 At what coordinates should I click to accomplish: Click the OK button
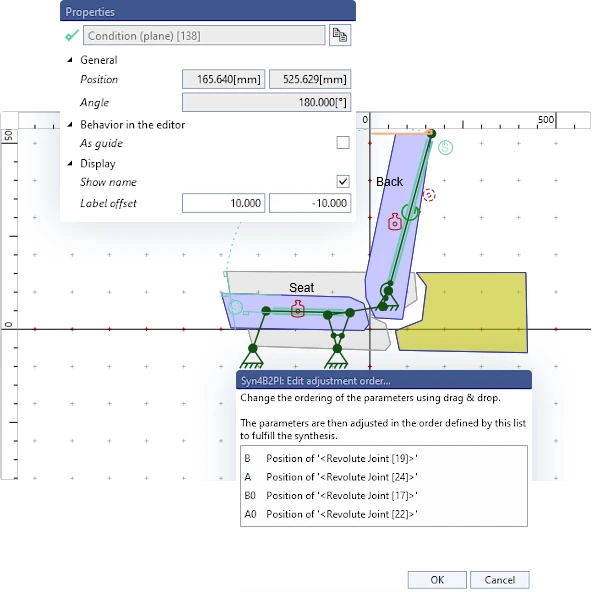[437, 580]
